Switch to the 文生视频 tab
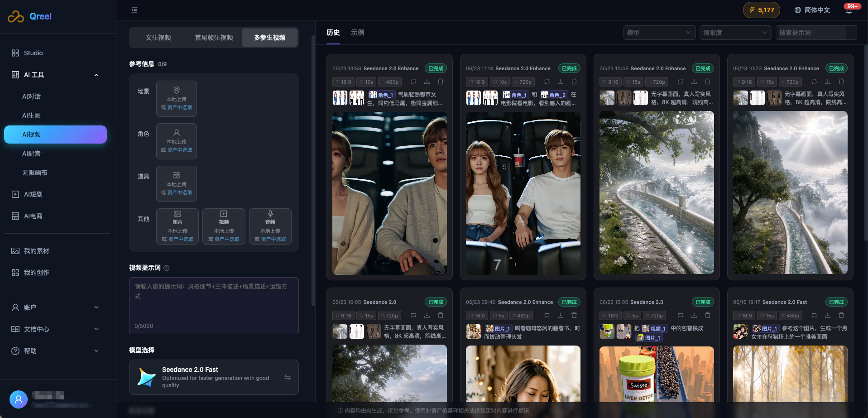The height and width of the screenshot is (418, 868). point(158,38)
